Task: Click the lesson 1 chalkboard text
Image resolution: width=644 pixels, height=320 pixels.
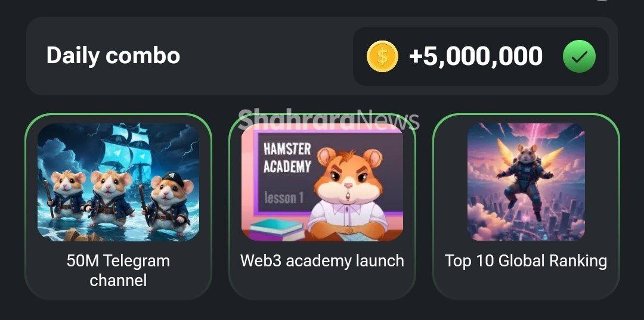Action: [284, 198]
